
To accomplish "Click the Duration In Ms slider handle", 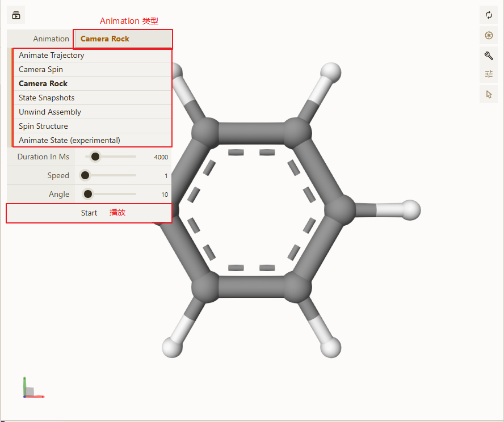I will tap(95, 157).
